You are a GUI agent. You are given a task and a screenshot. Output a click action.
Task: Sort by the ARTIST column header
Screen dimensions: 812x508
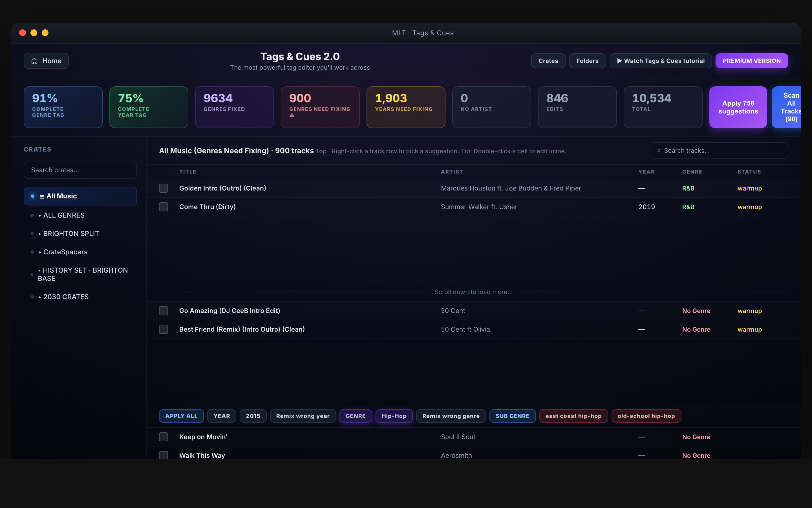tap(452, 172)
